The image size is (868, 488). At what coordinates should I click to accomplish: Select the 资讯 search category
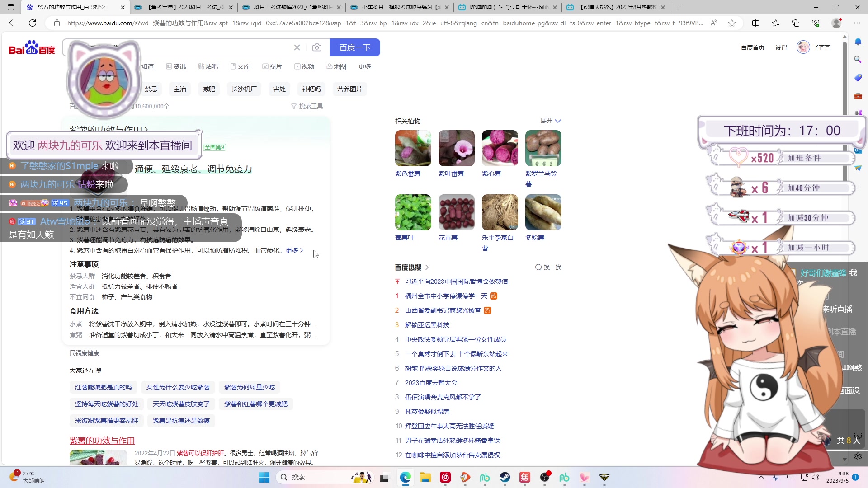[x=176, y=66]
